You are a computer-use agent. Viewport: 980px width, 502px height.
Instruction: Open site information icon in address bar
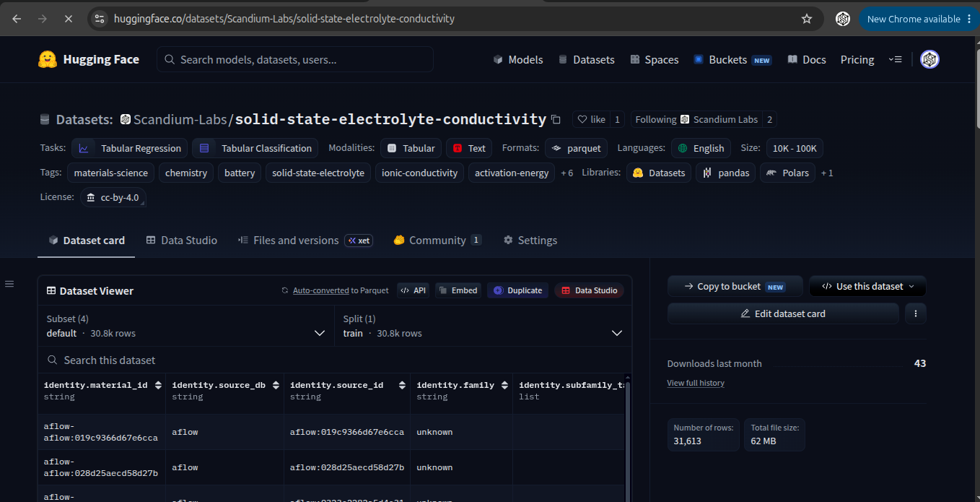click(x=100, y=19)
